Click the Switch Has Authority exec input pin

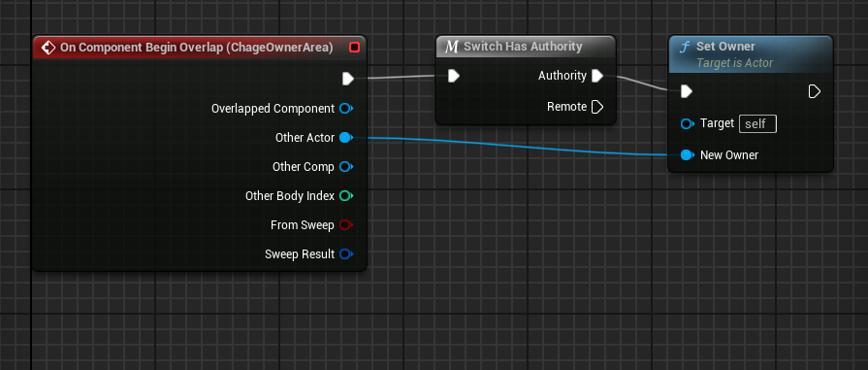click(453, 76)
